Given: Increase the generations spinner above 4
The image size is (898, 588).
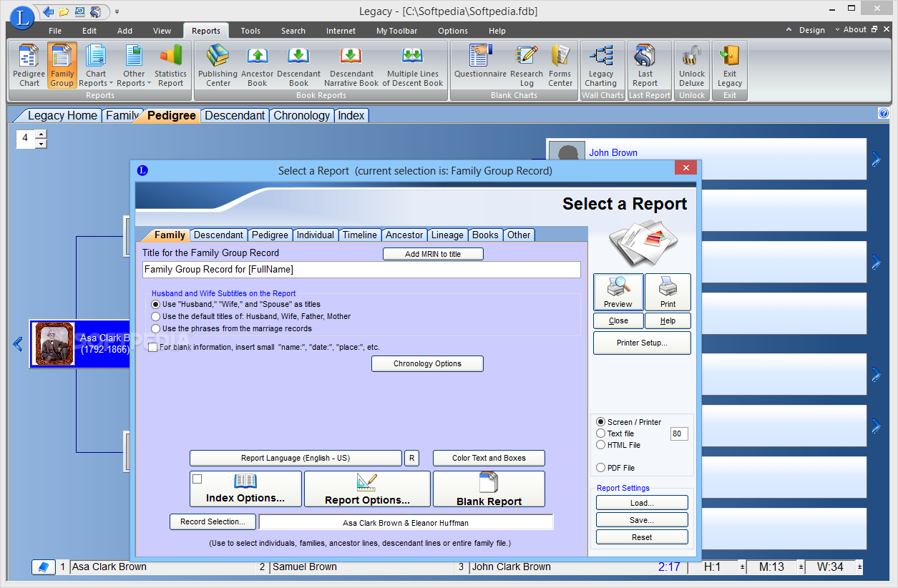Looking at the screenshot, I should click(41, 134).
